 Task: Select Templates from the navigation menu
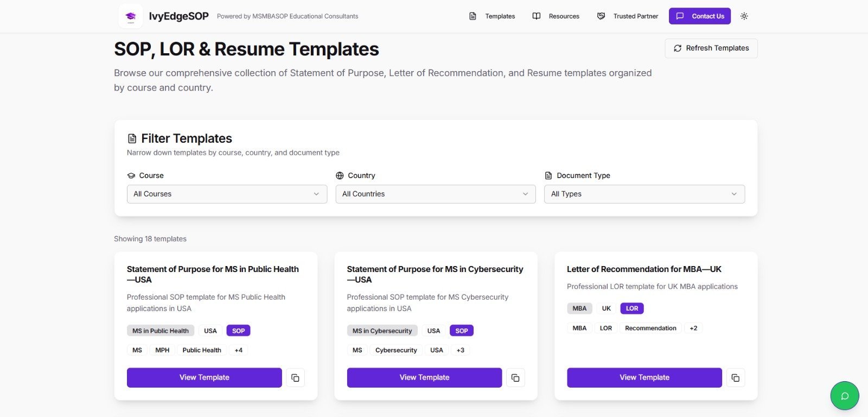500,16
